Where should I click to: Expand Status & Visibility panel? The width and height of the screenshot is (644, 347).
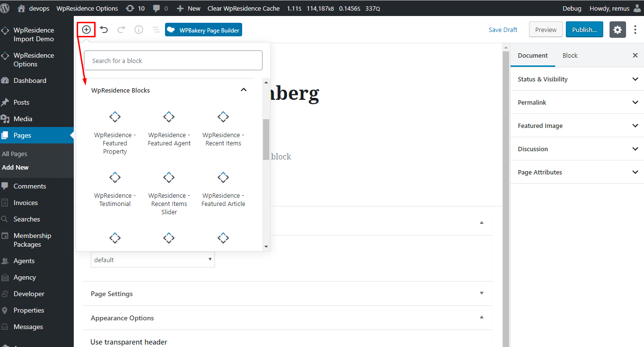coord(577,79)
